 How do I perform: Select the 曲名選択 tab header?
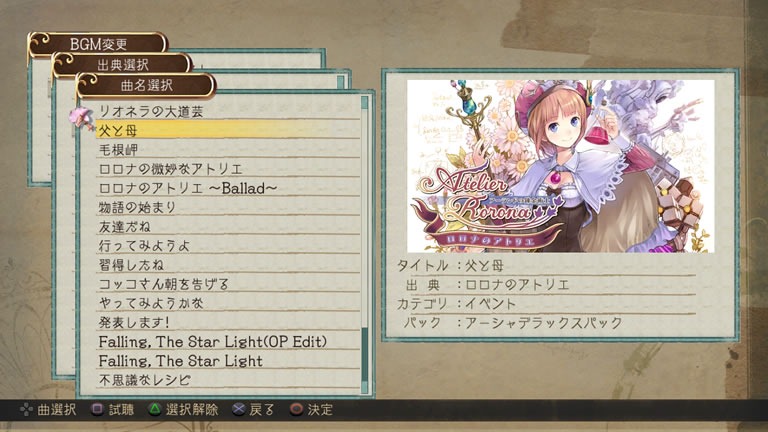pos(146,85)
